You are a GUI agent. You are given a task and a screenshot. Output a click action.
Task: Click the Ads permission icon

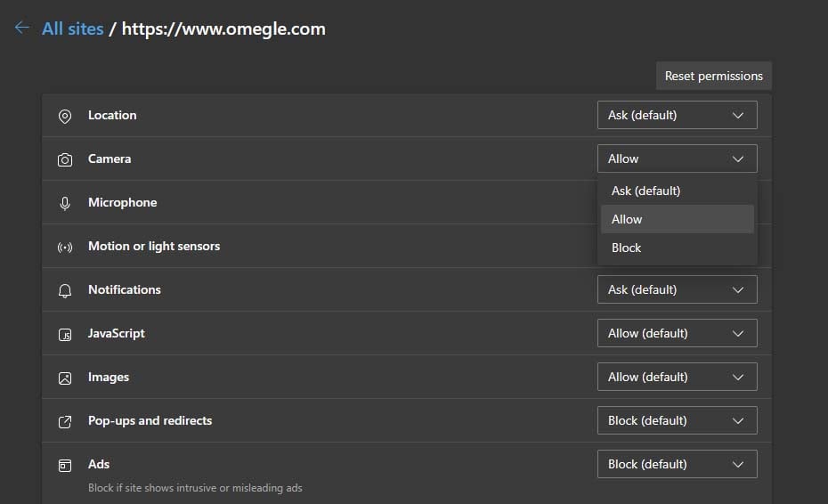65,465
